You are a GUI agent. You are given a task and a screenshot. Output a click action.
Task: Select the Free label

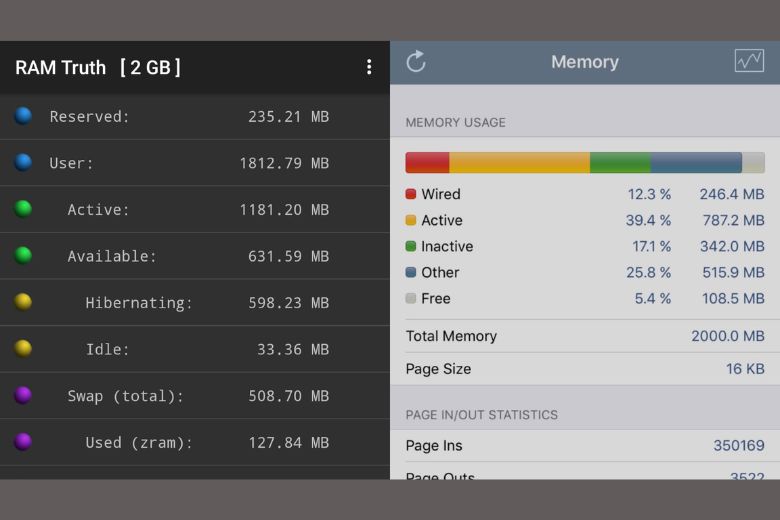[x=436, y=299]
